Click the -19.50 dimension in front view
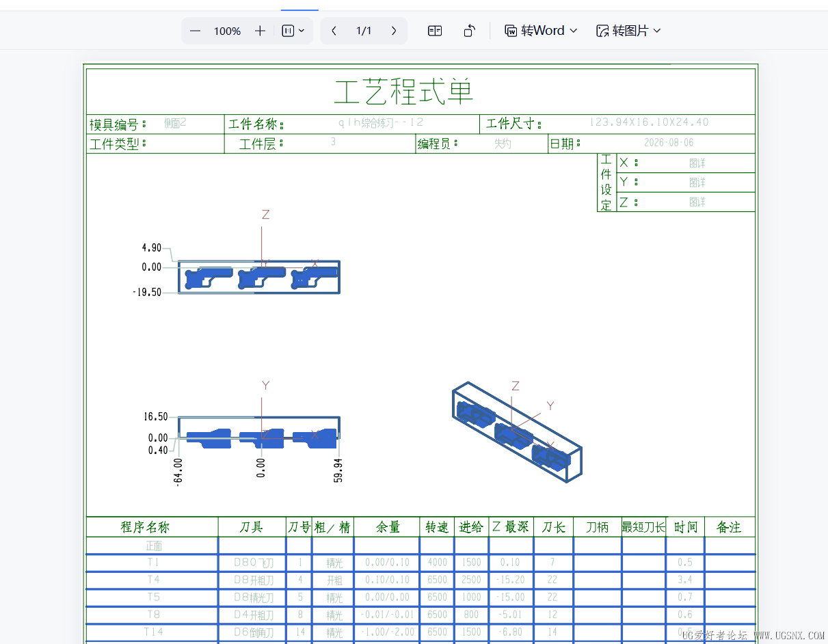The height and width of the screenshot is (644, 828). [x=148, y=292]
